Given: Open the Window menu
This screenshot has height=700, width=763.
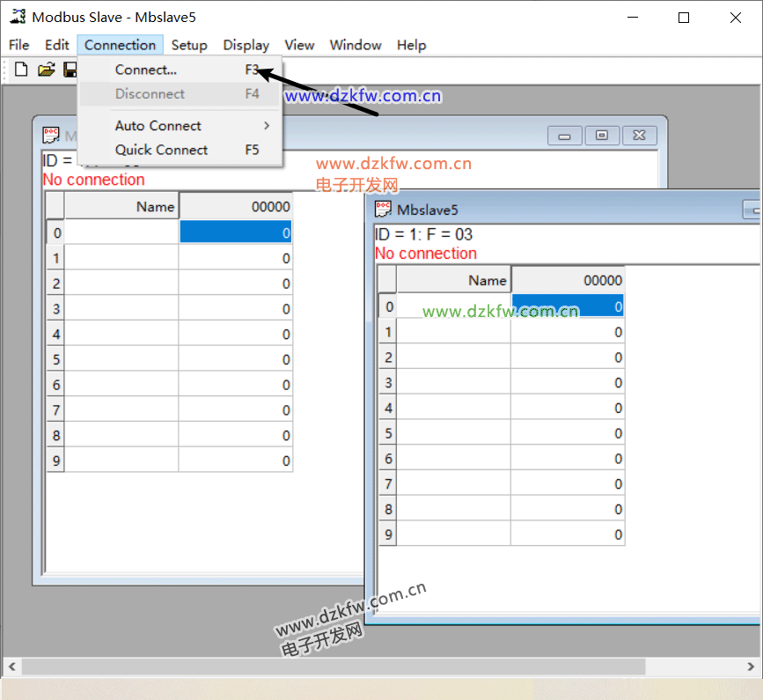Looking at the screenshot, I should [356, 45].
